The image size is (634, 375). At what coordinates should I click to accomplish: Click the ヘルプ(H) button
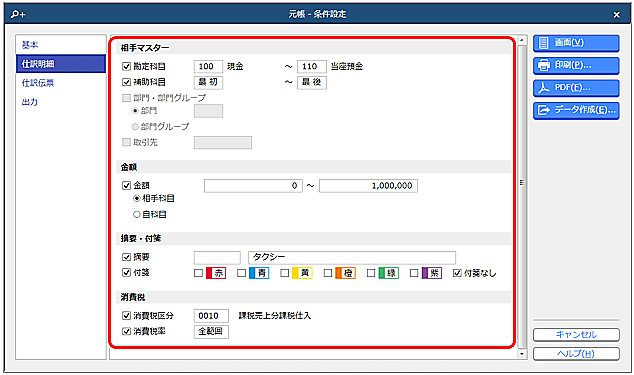(x=576, y=354)
